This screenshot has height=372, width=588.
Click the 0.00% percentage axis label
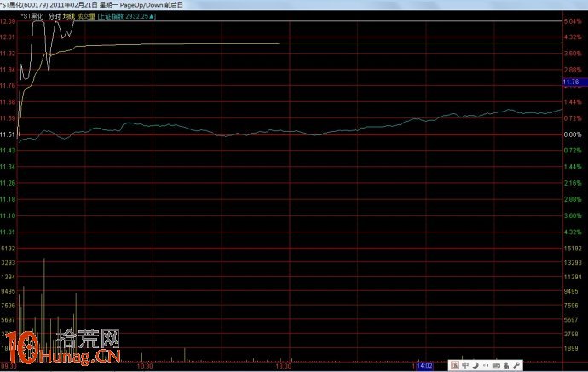click(x=572, y=134)
